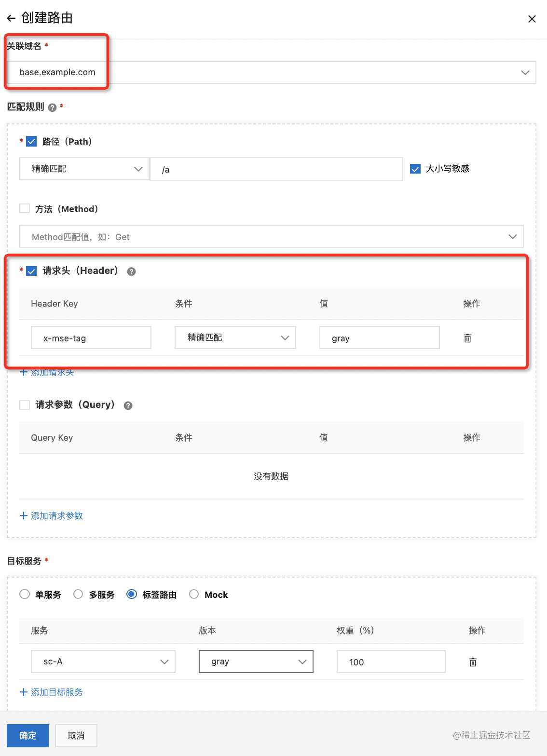Select the 标签路由 radio option
The height and width of the screenshot is (756, 547).
click(131, 594)
